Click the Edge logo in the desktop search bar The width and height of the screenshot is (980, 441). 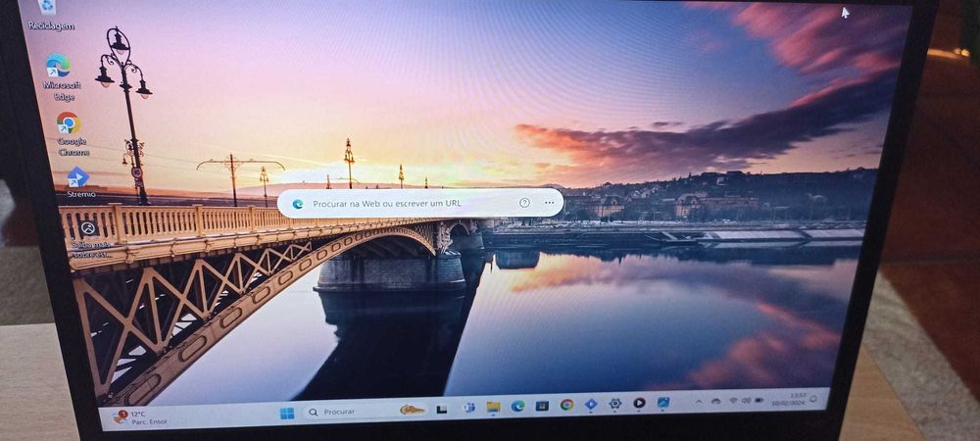click(298, 204)
